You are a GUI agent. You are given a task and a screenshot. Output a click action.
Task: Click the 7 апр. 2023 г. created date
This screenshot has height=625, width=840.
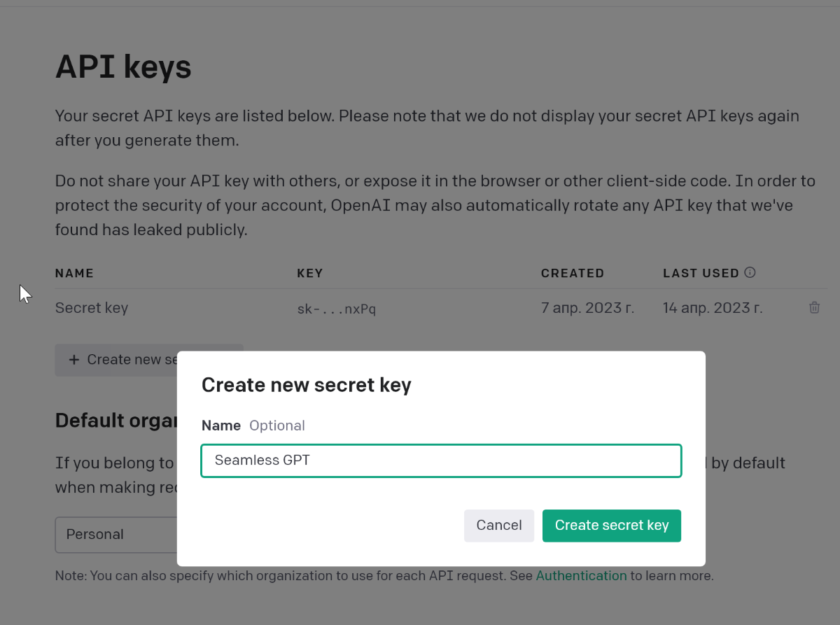588,307
